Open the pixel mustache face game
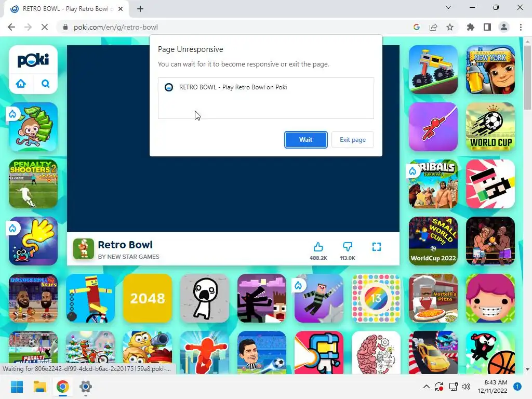 pos(490,184)
